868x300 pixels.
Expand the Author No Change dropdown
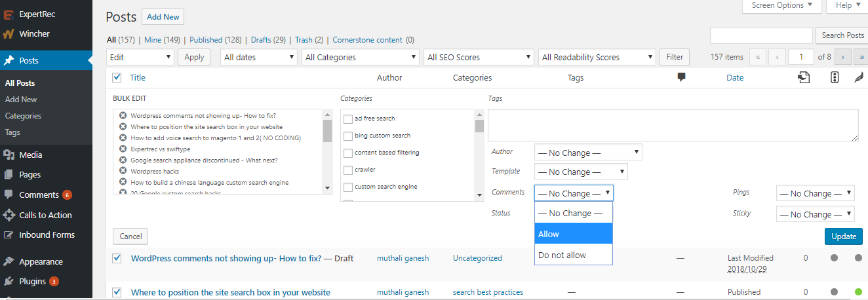587,153
